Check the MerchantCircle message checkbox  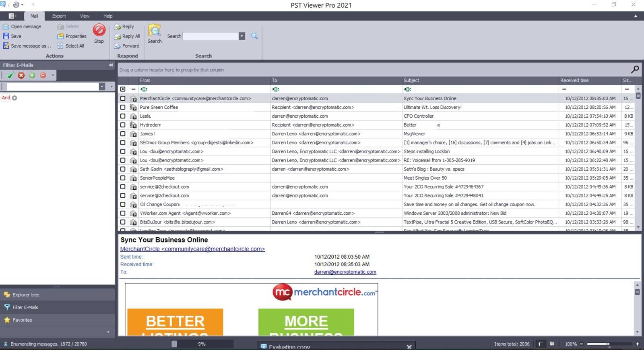point(123,98)
